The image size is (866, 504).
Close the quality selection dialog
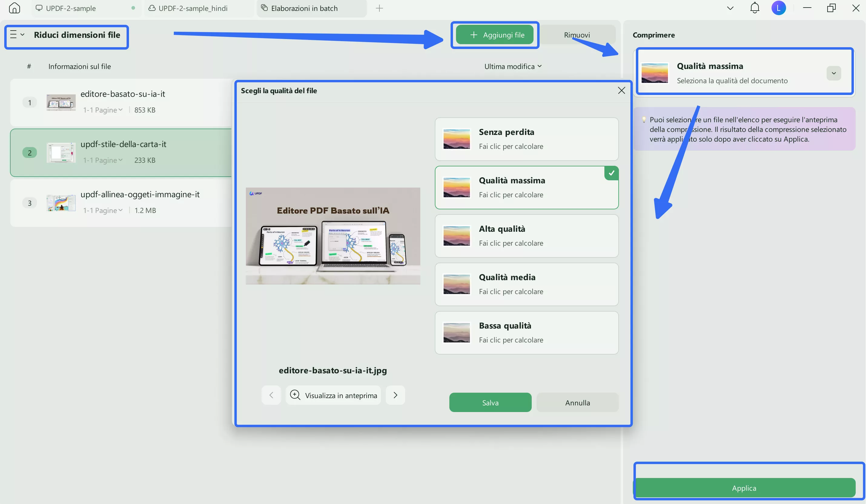click(x=621, y=90)
